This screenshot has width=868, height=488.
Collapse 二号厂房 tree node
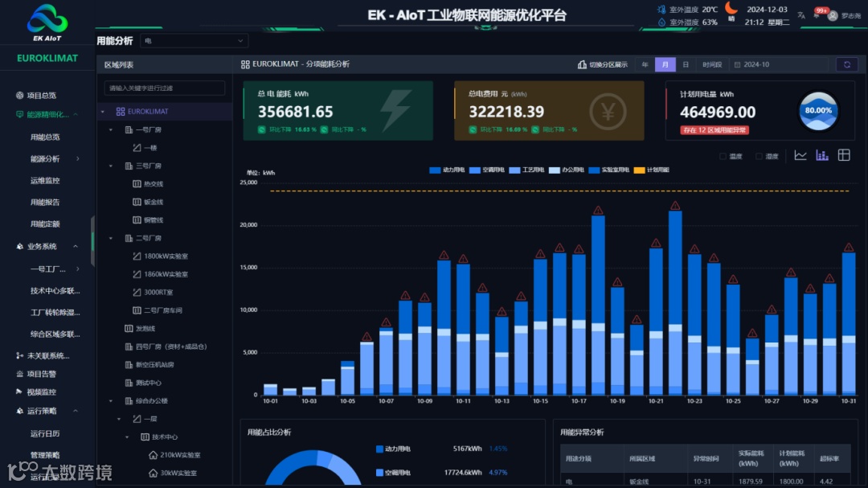111,238
